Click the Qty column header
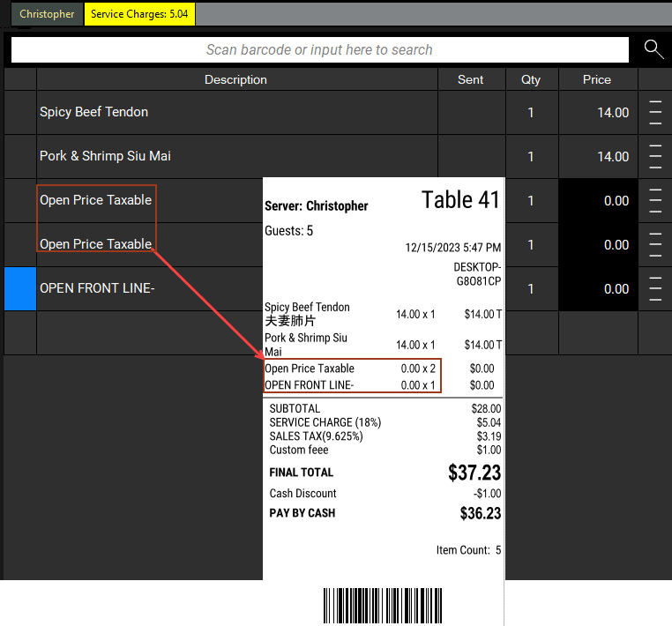The image size is (672, 626). (531, 79)
